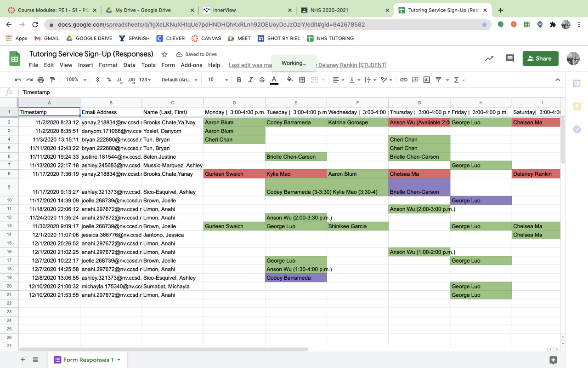The width and height of the screenshot is (588, 368).
Task: Toggle bold formatting
Action: coord(239,80)
